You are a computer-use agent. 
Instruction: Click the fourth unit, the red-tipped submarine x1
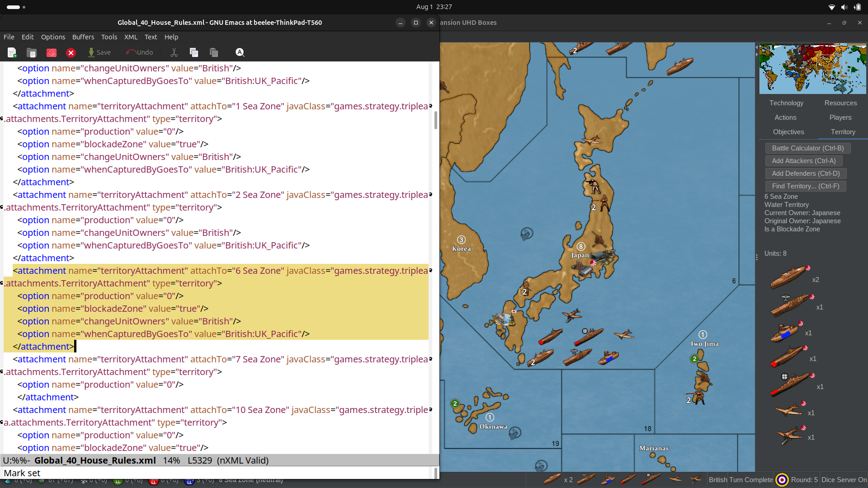789,357
